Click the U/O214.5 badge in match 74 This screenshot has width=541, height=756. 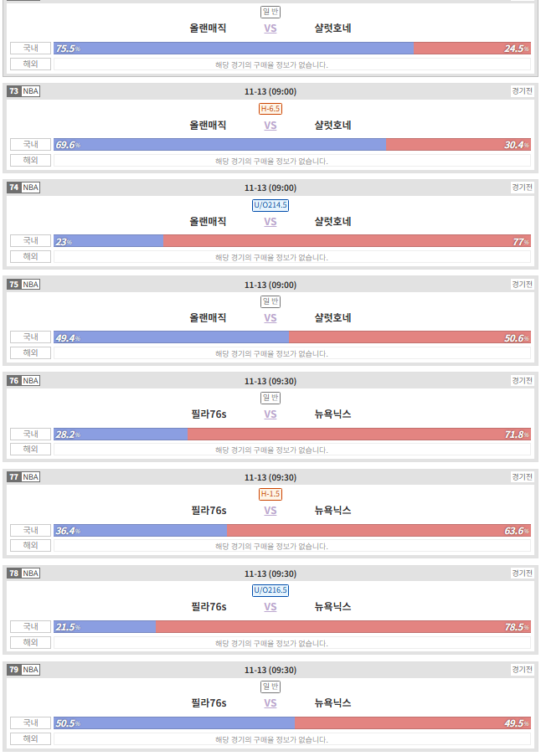pyautogui.click(x=270, y=205)
